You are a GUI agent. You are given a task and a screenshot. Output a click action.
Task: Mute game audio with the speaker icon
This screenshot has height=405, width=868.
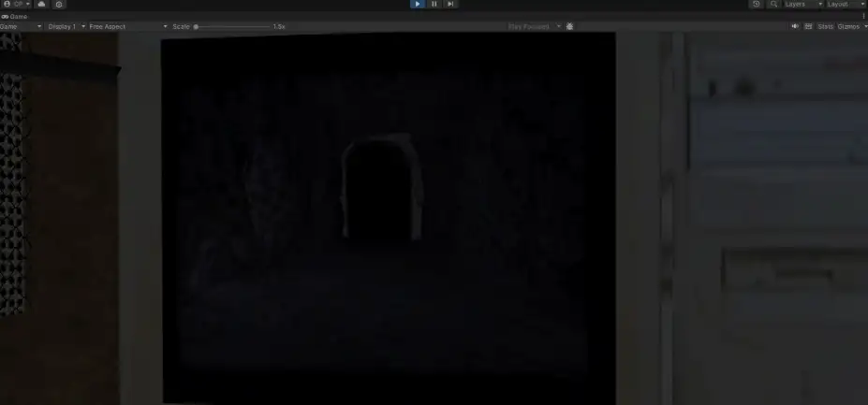click(x=795, y=26)
